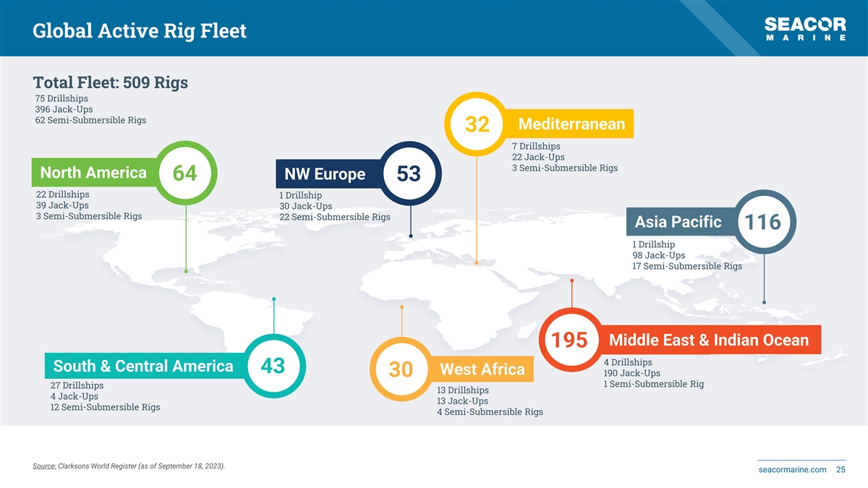Click the Global Active Rig Fleet title

140,31
